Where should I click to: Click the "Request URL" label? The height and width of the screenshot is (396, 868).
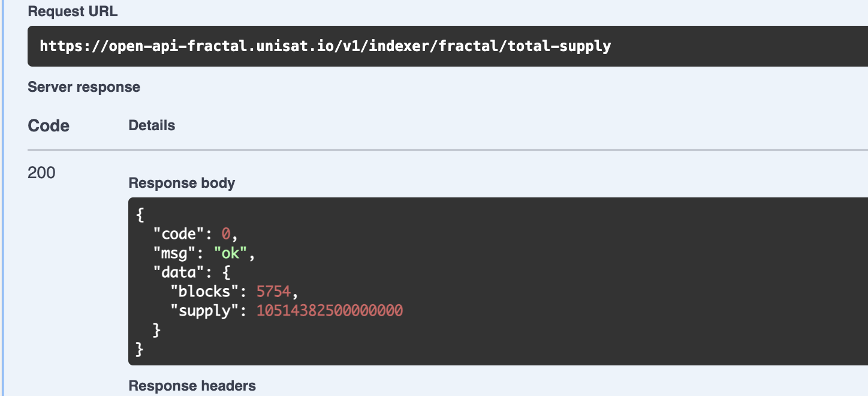73,11
